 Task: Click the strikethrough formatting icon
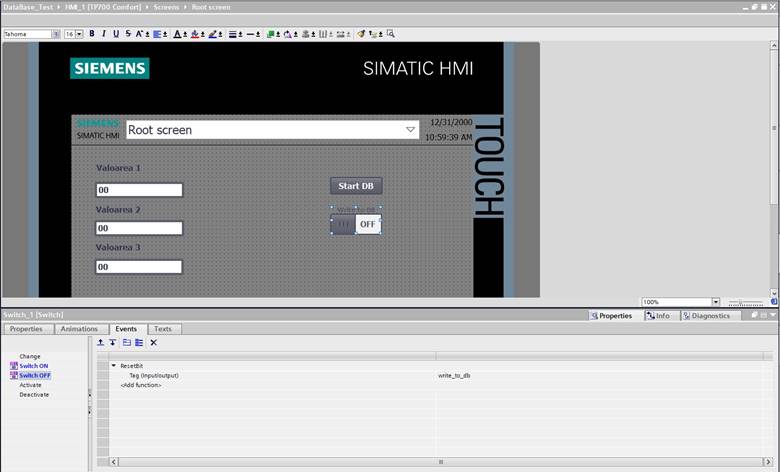[126, 34]
